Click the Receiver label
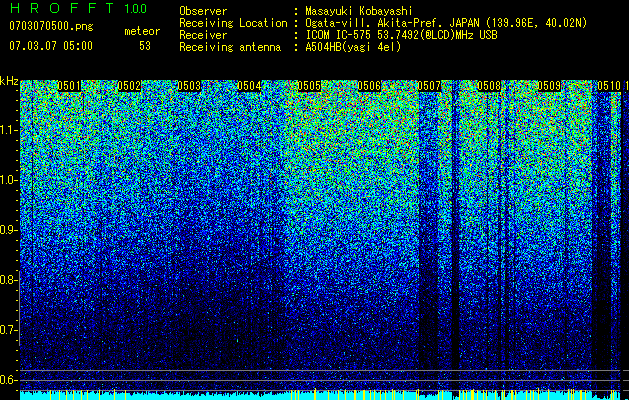The width and height of the screenshot is (629, 400). [203, 35]
